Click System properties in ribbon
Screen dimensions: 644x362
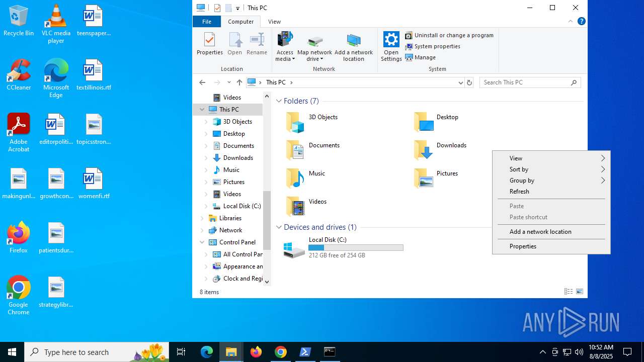(433, 46)
